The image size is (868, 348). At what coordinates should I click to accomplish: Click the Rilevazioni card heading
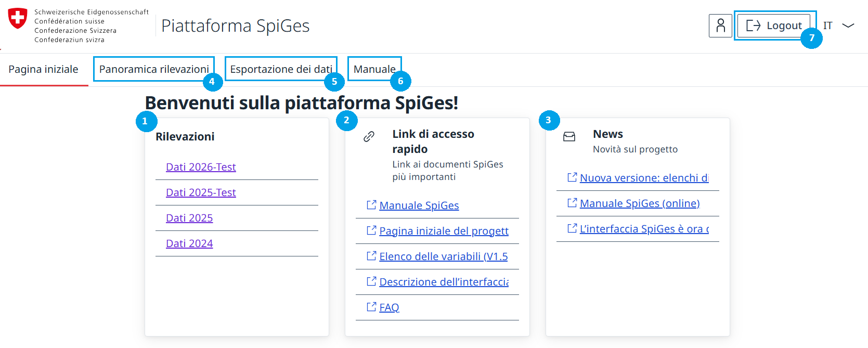tap(185, 137)
